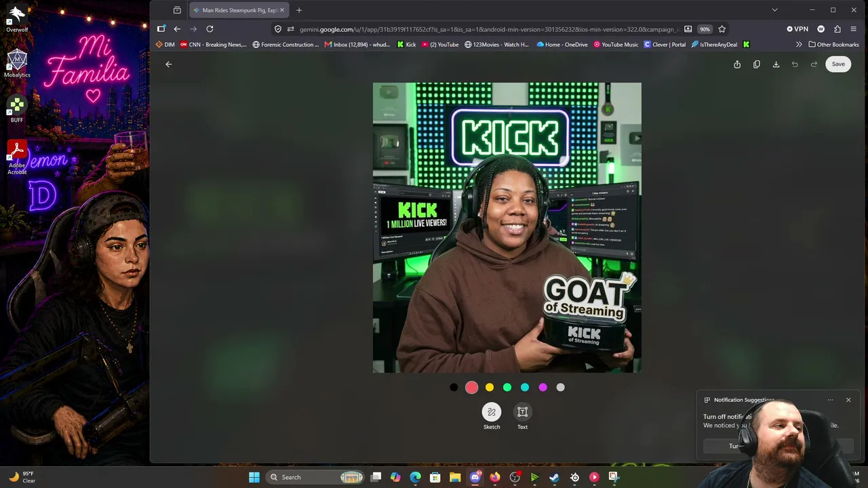Click the Kick streamer image on the canvas
The image size is (868, 488).
click(x=507, y=228)
